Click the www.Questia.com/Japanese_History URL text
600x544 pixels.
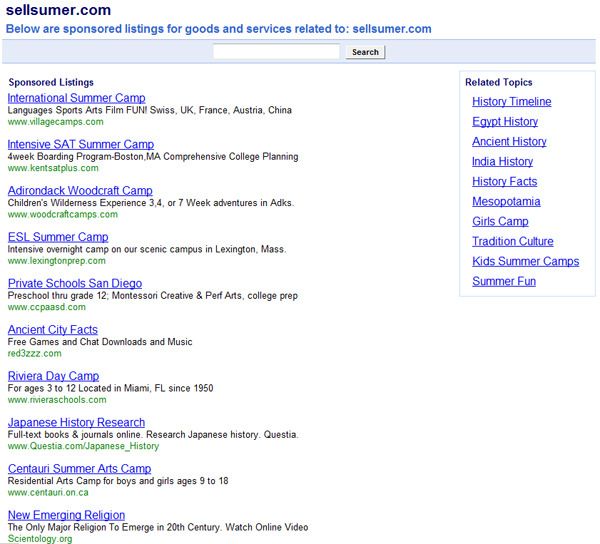(83, 446)
